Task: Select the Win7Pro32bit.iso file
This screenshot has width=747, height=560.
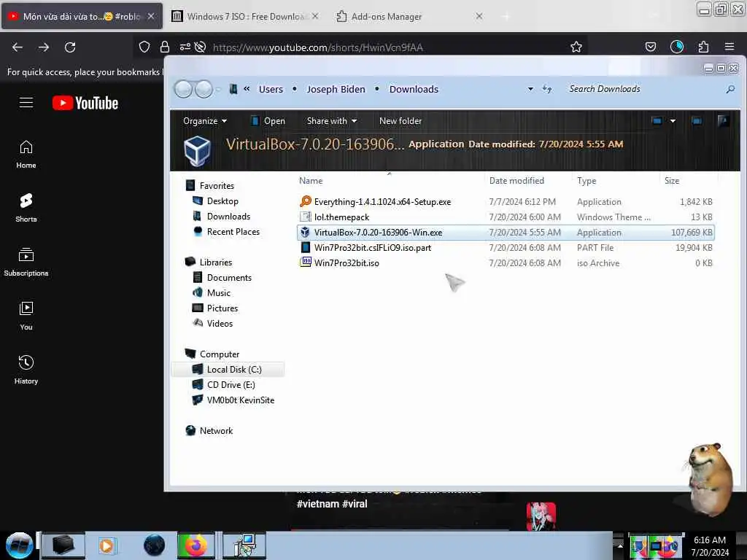Action: [x=506, y=262]
